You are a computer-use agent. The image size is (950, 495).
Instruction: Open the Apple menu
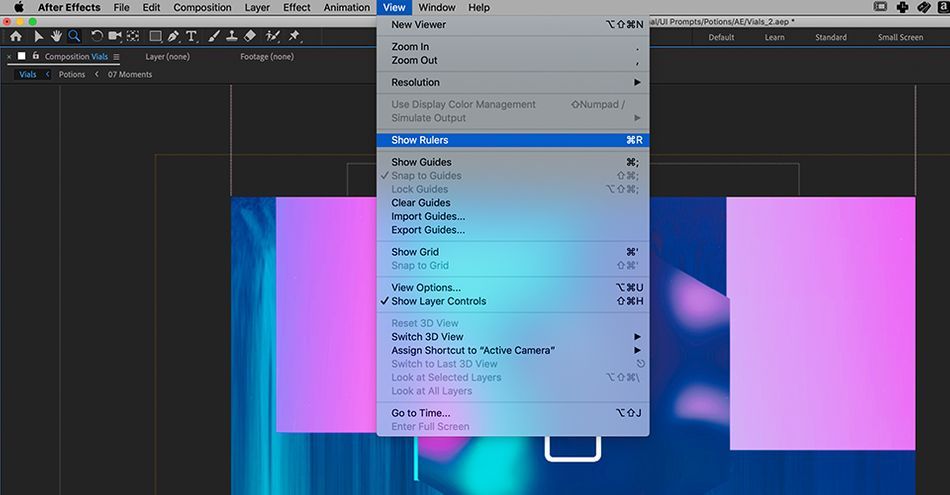click(x=19, y=7)
